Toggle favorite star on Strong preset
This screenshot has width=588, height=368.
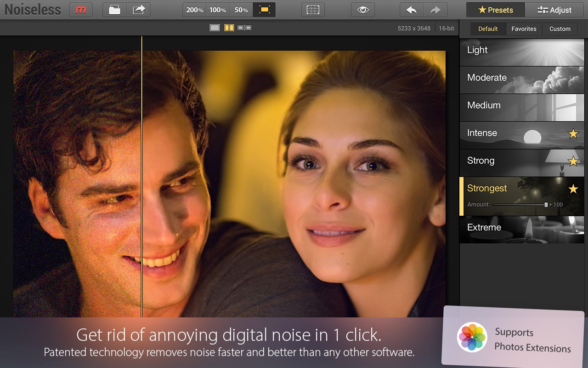click(573, 161)
